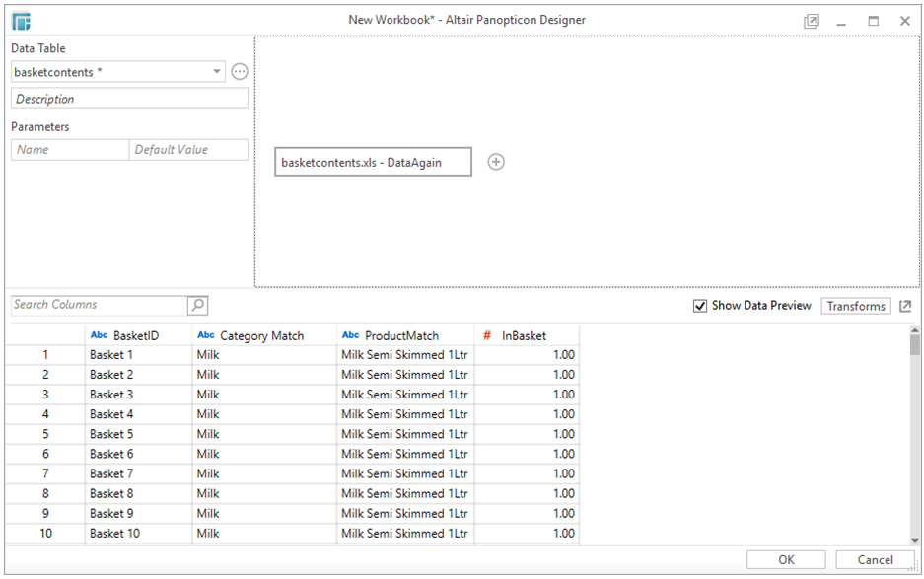Click the OK button
The width and height of the screenshot is (924, 579).
pyautogui.click(x=785, y=559)
